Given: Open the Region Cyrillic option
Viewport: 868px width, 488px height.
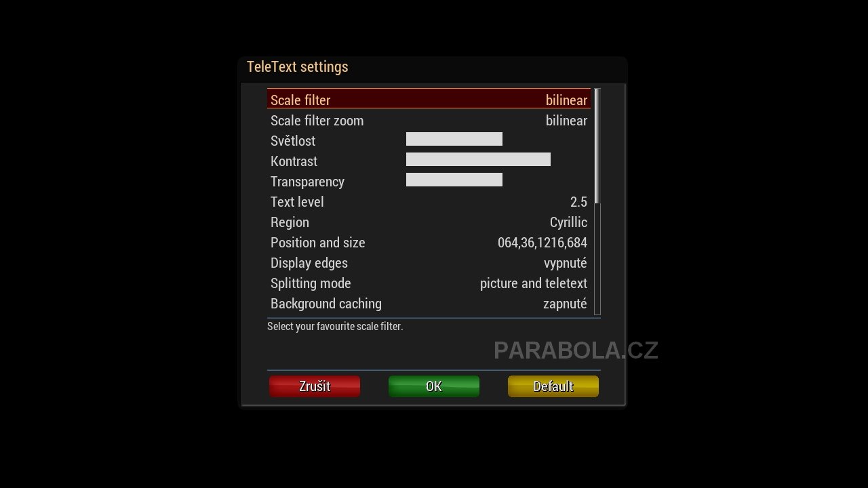Looking at the screenshot, I should (568, 222).
